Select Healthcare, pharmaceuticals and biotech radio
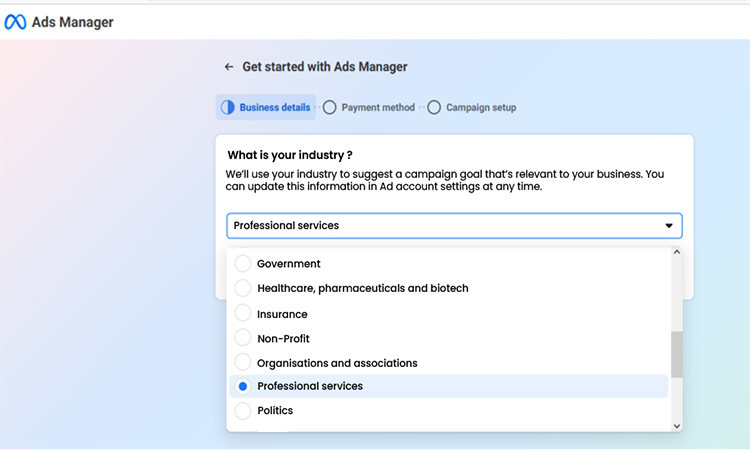The image size is (750, 450). coord(243,288)
